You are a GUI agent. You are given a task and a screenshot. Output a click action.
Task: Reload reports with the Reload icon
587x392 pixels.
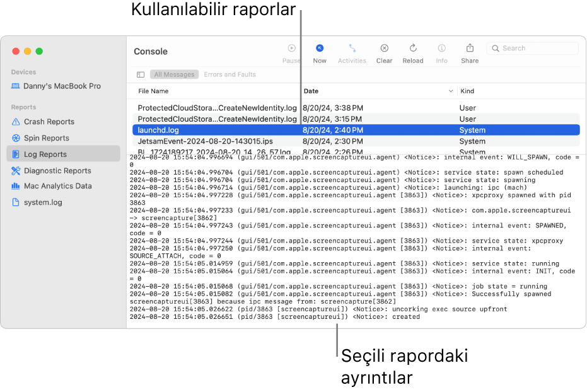(x=413, y=49)
